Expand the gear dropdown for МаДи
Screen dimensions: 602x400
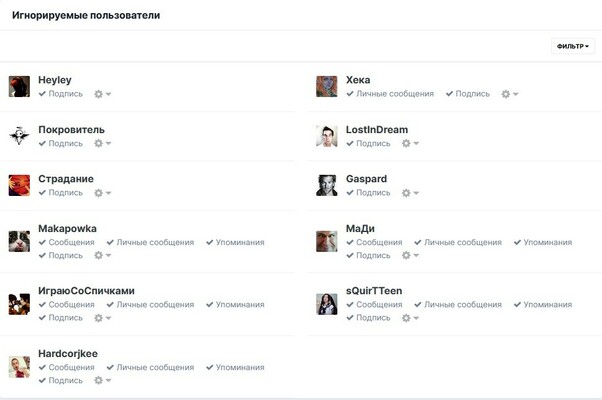tap(410, 255)
